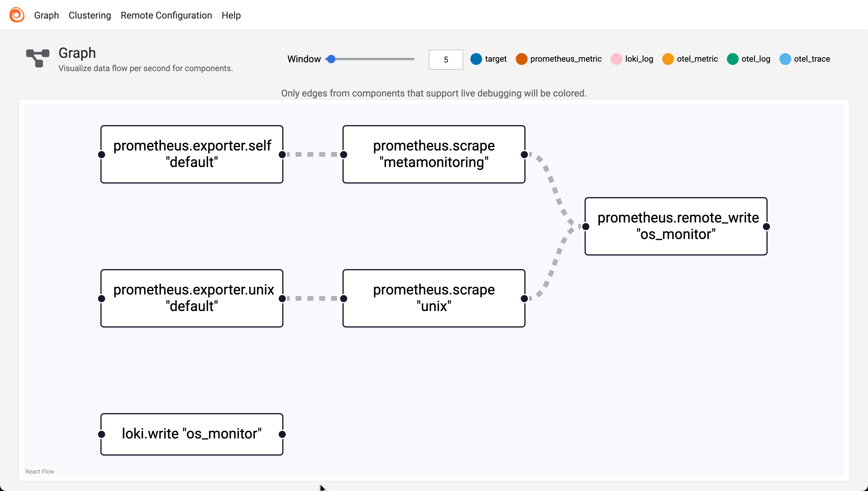This screenshot has width=868, height=491.
Task: Select the prometheus.scrape "metamonitoring" node
Action: [x=434, y=154]
